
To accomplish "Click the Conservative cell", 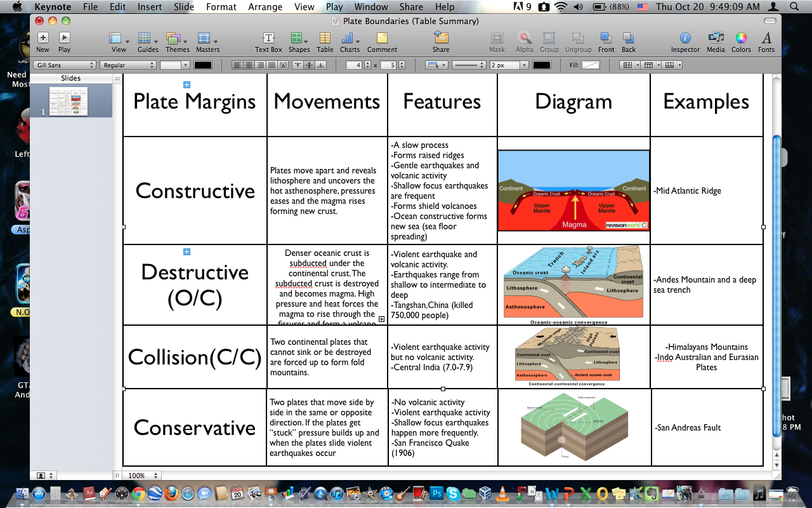I will 195,427.
